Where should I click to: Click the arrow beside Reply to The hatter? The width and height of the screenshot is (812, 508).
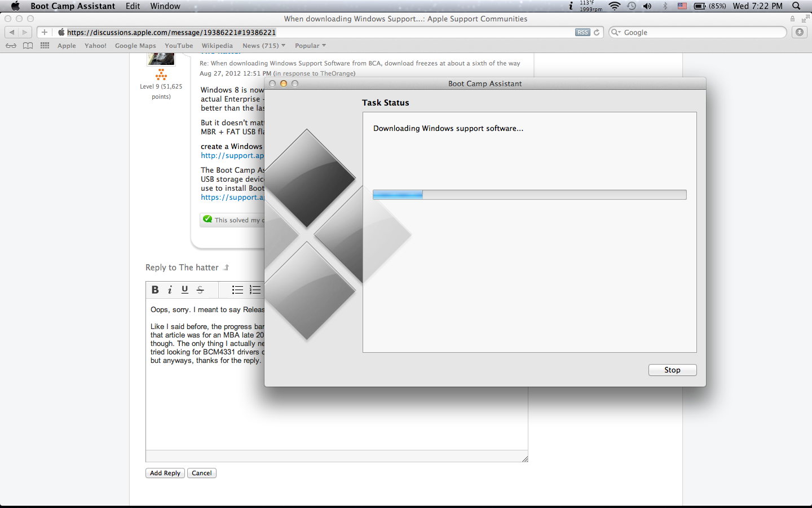[226, 268]
